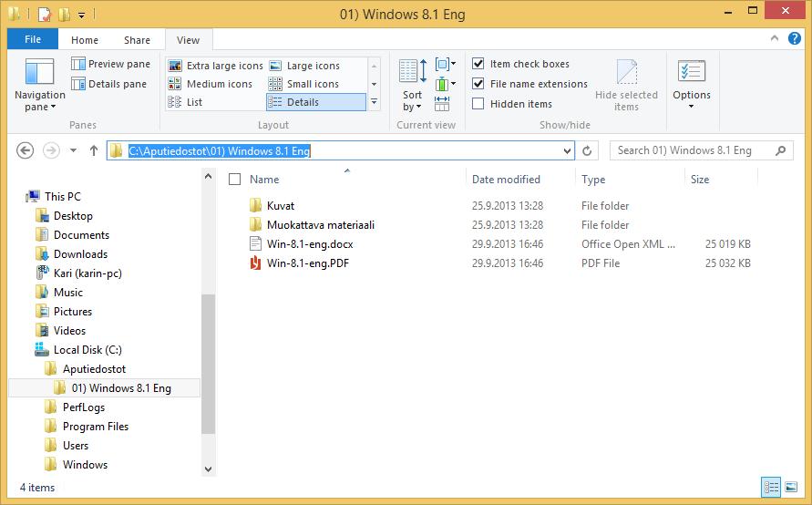
Task: Tick the select-all checkbox beside Name
Action: [x=234, y=180]
